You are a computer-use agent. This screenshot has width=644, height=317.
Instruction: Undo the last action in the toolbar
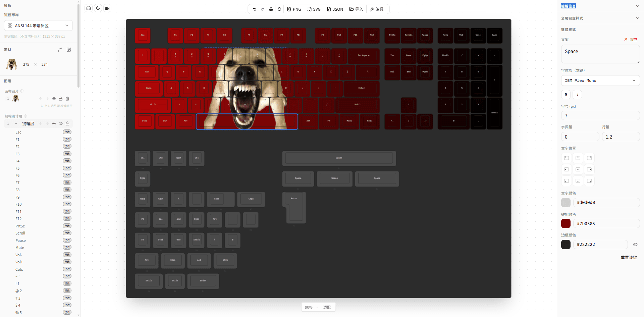coord(255,9)
